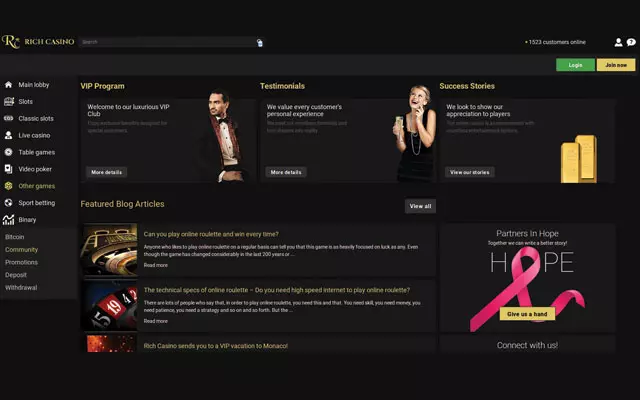The height and width of the screenshot is (400, 640).
Task: Click roulette wheel thumbnail of first article
Action: coord(109,249)
